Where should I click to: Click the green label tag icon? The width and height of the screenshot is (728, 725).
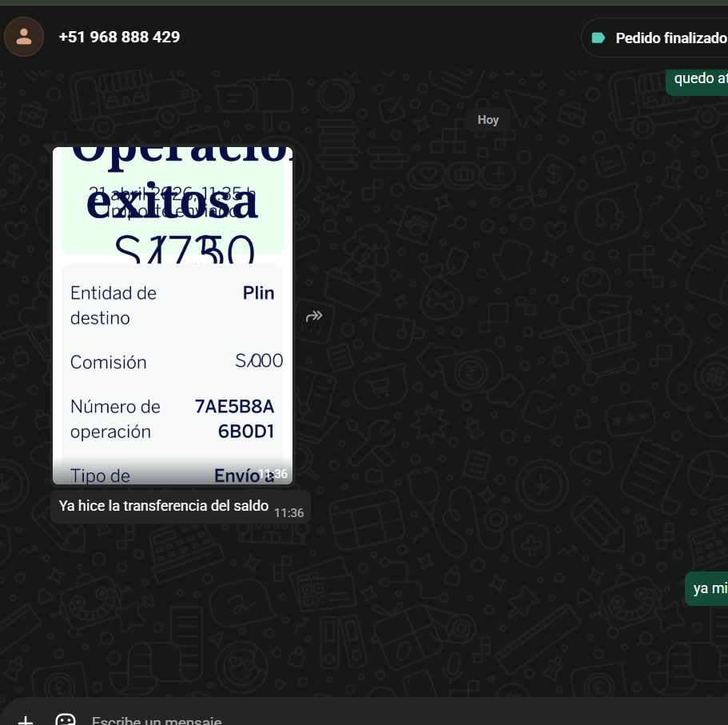599,38
